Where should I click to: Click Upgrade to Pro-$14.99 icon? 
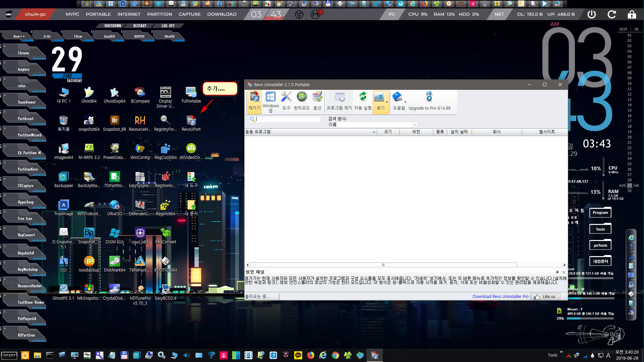pyautogui.click(x=429, y=101)
